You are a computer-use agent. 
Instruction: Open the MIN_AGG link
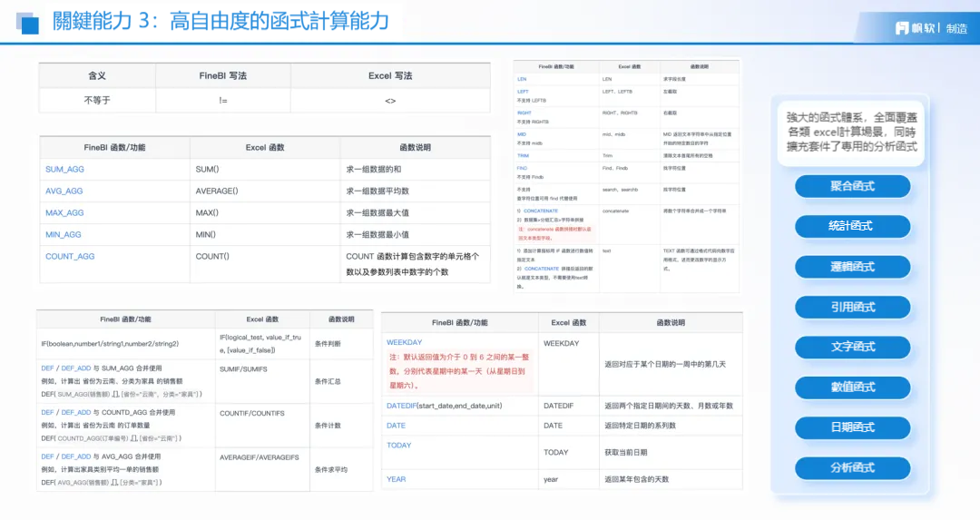[64, 235]
